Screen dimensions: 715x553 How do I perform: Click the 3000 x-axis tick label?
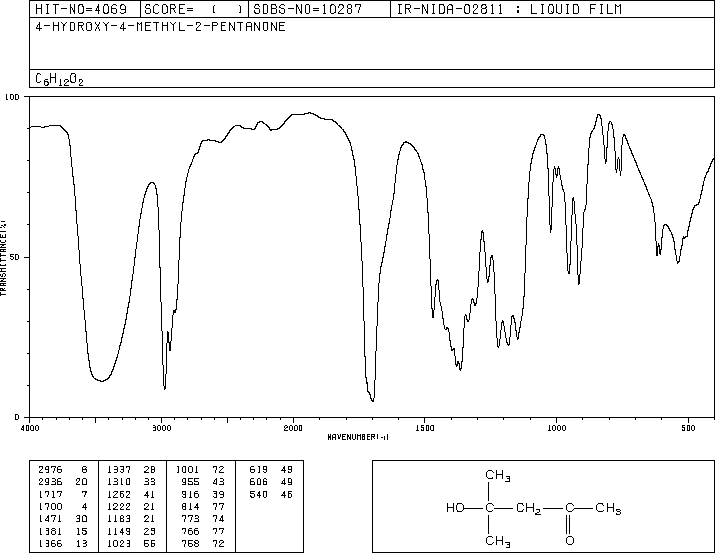coord(162,428)
